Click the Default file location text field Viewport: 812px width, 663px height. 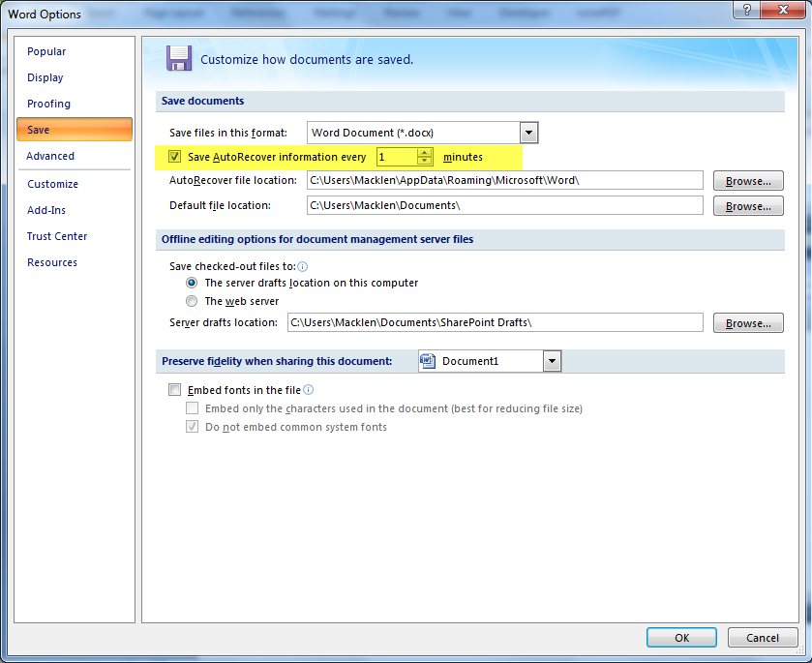(x=505, y=205)
